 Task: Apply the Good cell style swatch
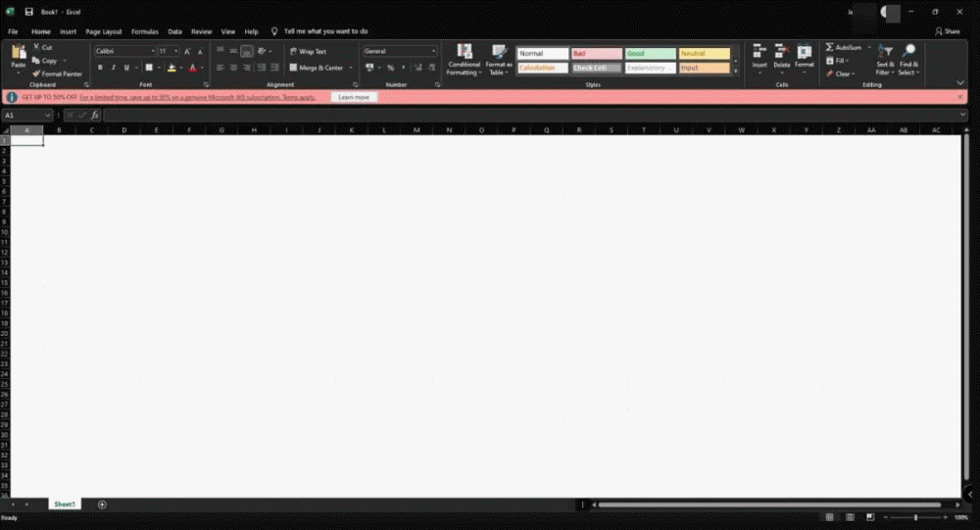pyautogui.click(x=650, y=54)
